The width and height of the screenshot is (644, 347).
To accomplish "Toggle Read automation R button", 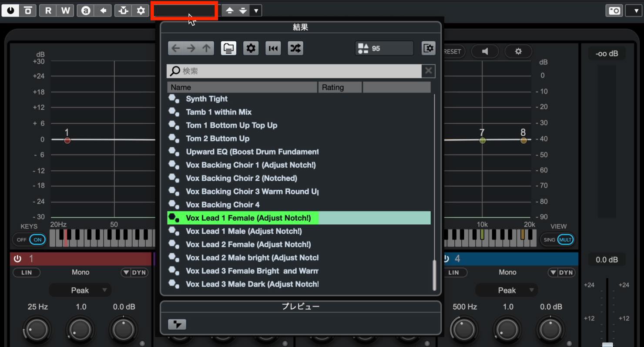I will click(48, 10).
